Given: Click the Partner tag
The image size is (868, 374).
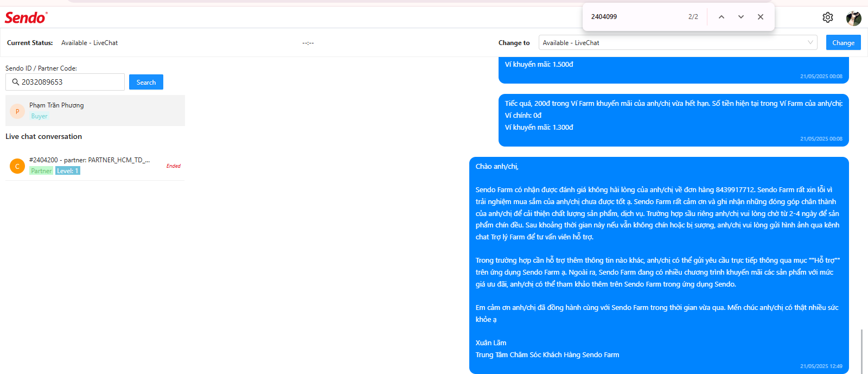Looking at the screenshot, I should (x=41, y=170).
